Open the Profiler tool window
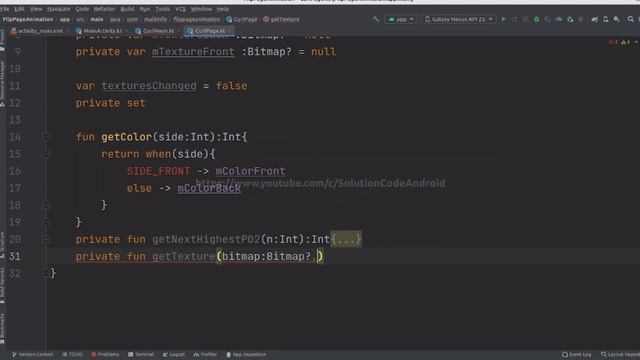Screen dimensions: 640x360 coord(205,354)
